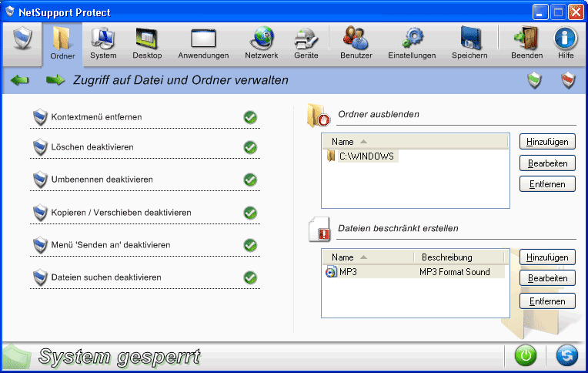Toggle the Löschen deaktivieren checkmark
This screenshot has height=373, width=588.
(250, 147)
